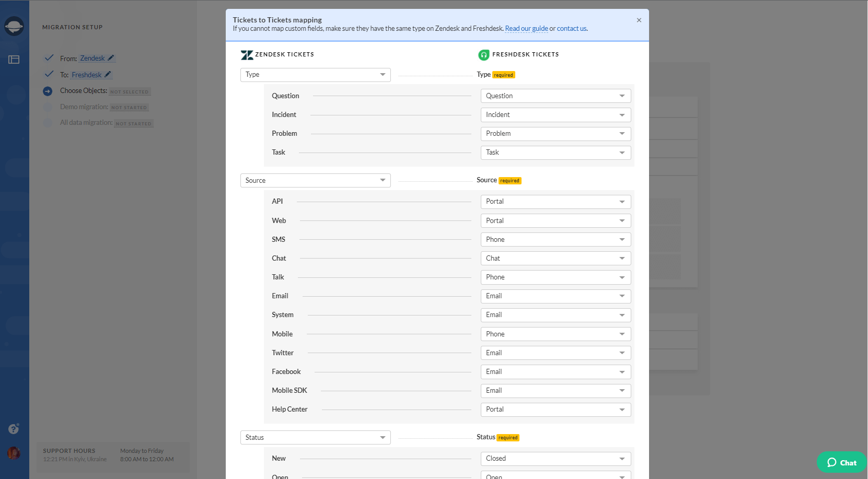This screenshot has width=868, height=479.
Task: Open the Zendesk Source field dropdown
Action: pos(316,180)
